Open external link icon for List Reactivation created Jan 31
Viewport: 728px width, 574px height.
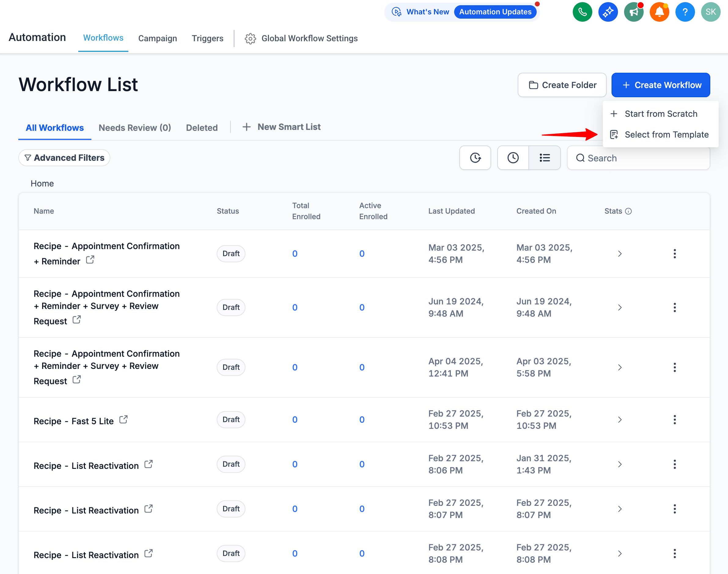click(x=149, y=464)
